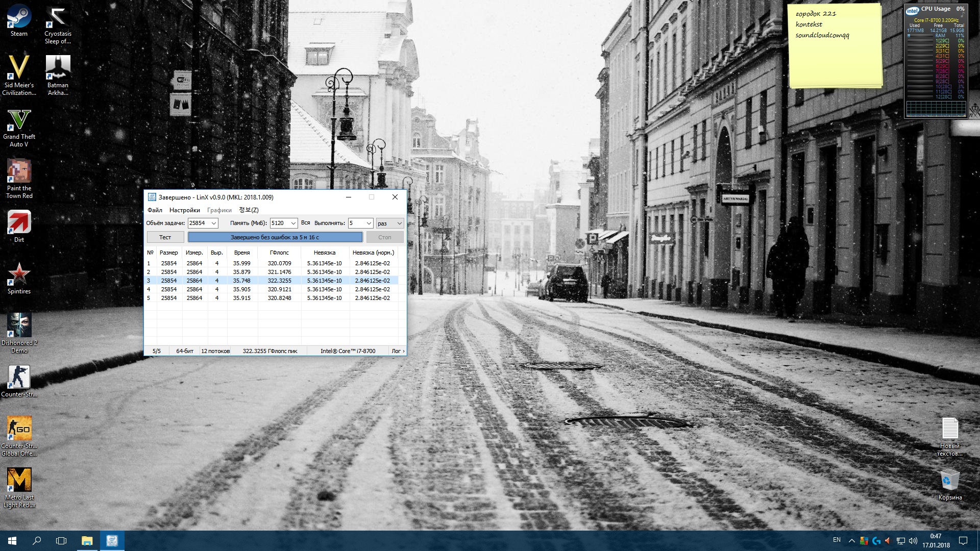Open the Настройки menu
980x551 pixels.
(x=184, y=210)
